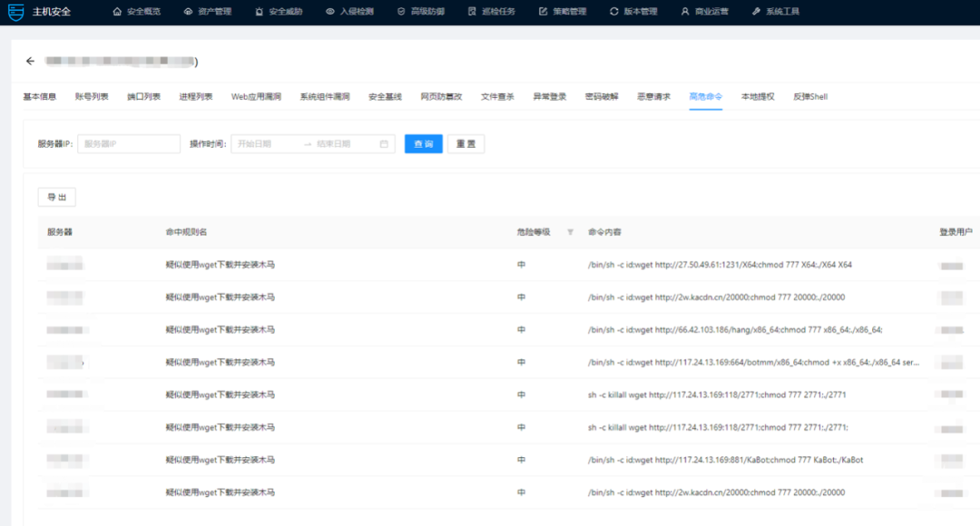Click the 导出 export button
Viewport: 980px width, 526px height.
click(56, 197)
